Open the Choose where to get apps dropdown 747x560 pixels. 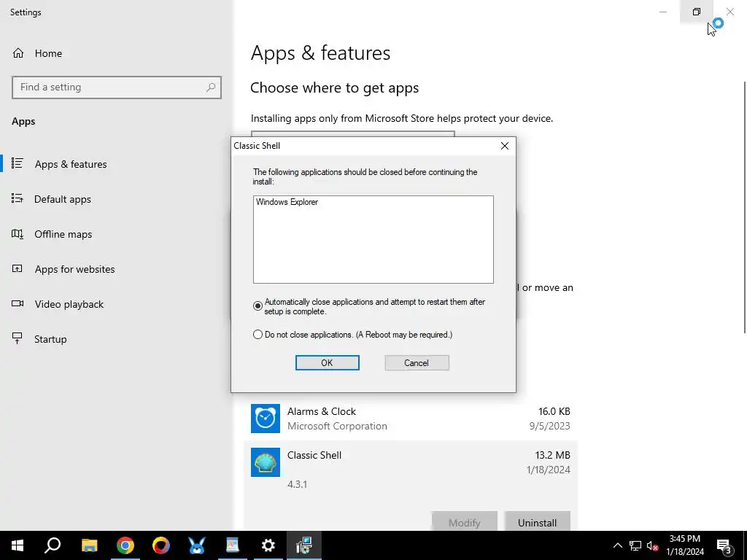353,134
